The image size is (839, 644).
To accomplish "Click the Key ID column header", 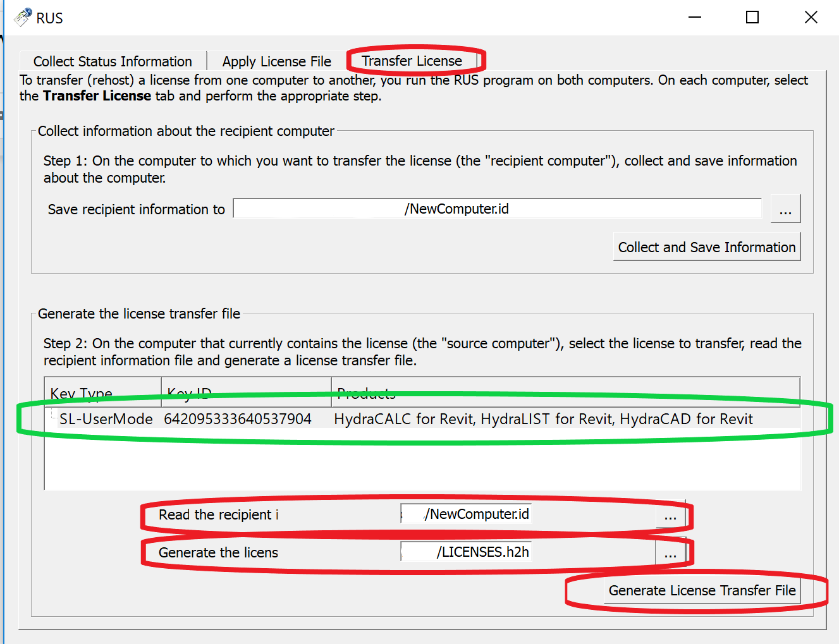I will 247,392.
